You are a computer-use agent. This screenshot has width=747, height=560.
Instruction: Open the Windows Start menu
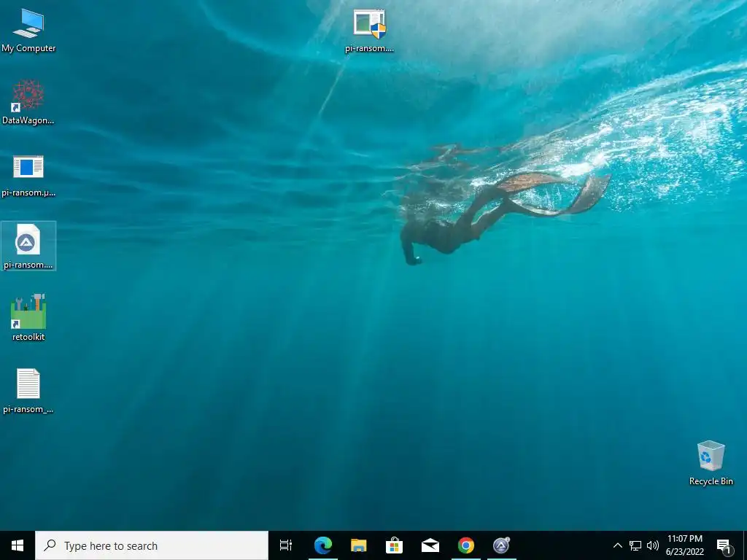pyautogui.click(x=18, y=545)
